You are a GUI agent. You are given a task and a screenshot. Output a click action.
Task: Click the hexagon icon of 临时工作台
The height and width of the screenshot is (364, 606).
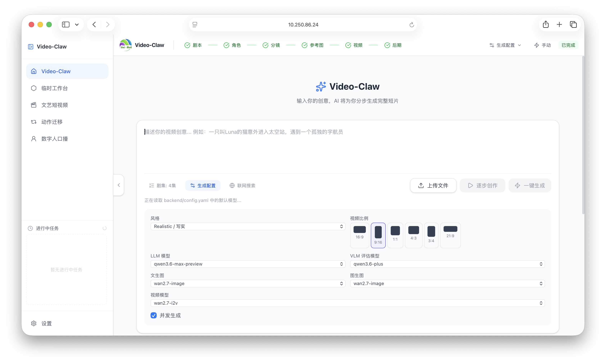pos(34,88)
